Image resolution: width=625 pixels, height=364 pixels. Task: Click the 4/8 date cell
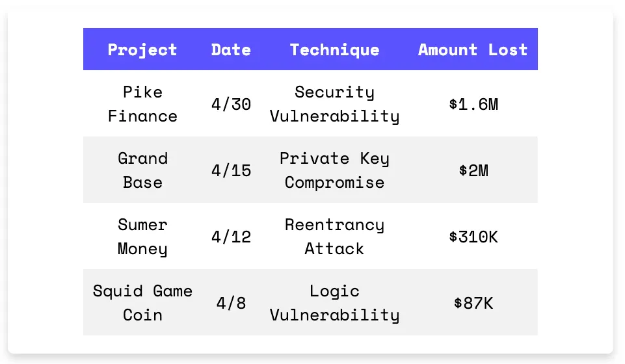click(x=231, y=303)
